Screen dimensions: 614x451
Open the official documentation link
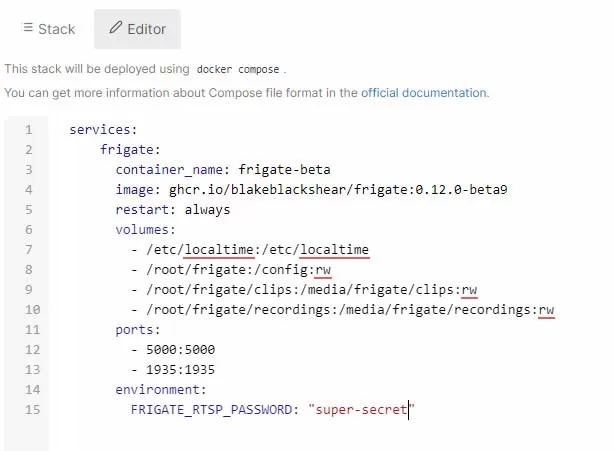pos(424,93)
